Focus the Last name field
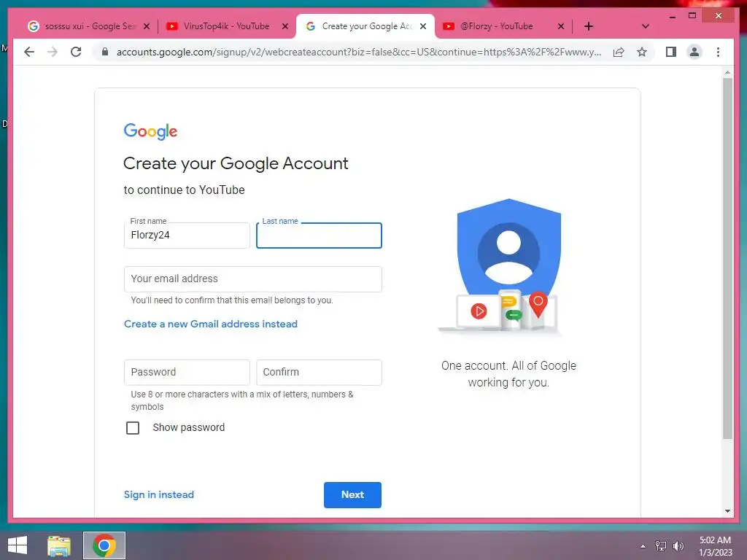This screenshot has height=560, width=747. (320, 236)
